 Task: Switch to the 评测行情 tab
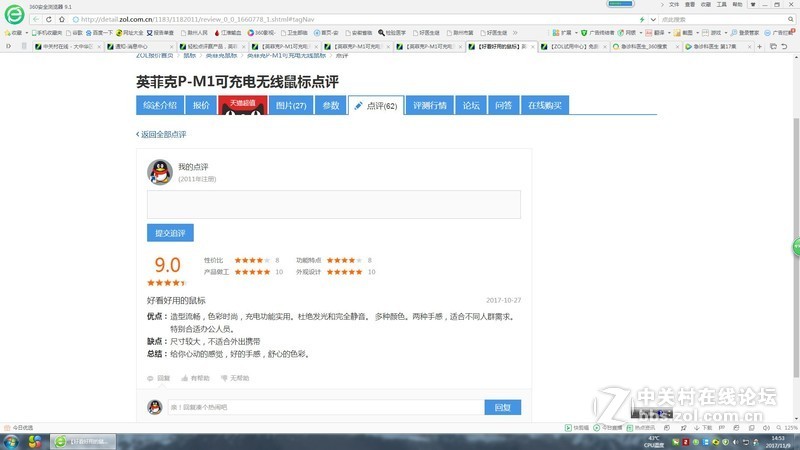430,105
